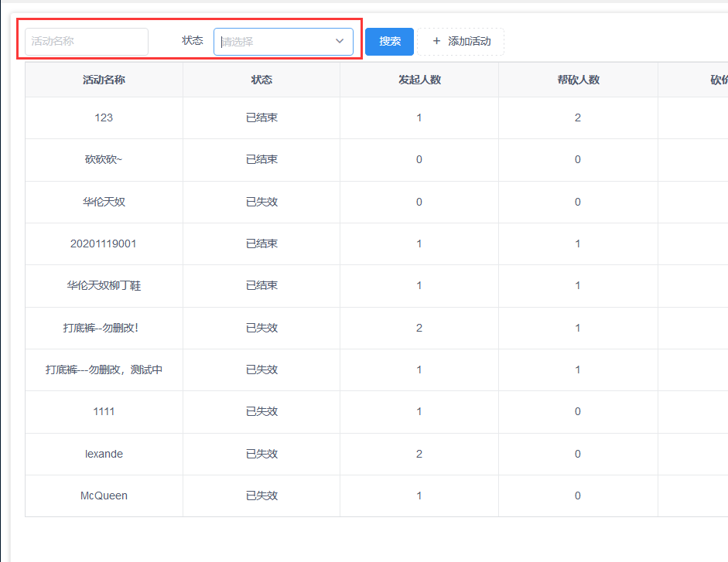Viewport: 728px width, 562px height.
Task: Click the chevron arrow in 状态 select
Action: pyautogui.click(x=340, y=42)
